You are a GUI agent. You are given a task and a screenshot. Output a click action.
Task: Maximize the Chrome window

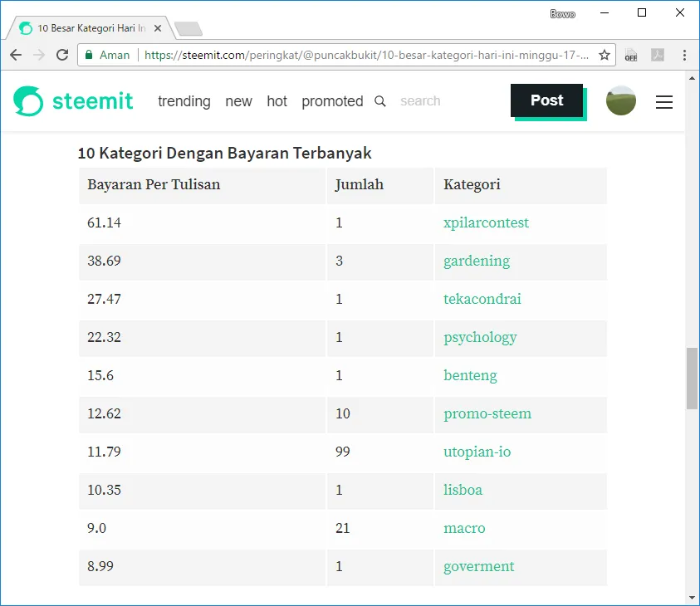point(642,13)
